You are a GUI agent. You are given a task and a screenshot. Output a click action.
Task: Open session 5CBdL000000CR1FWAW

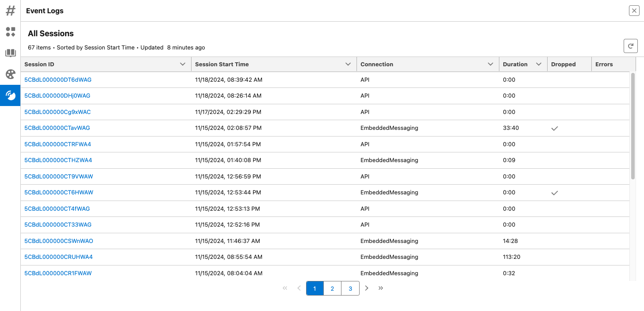58,273
